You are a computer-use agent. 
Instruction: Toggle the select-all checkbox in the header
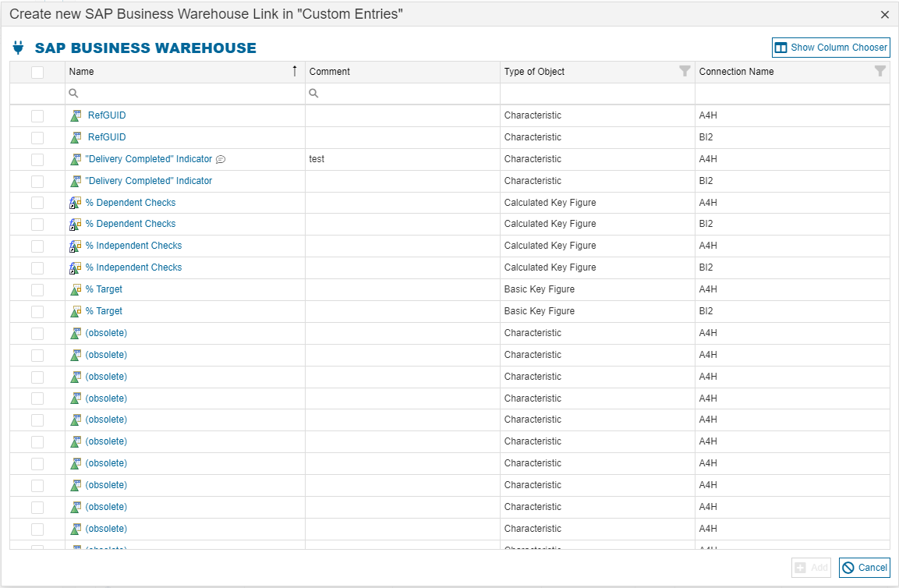(x=37, y=72)
